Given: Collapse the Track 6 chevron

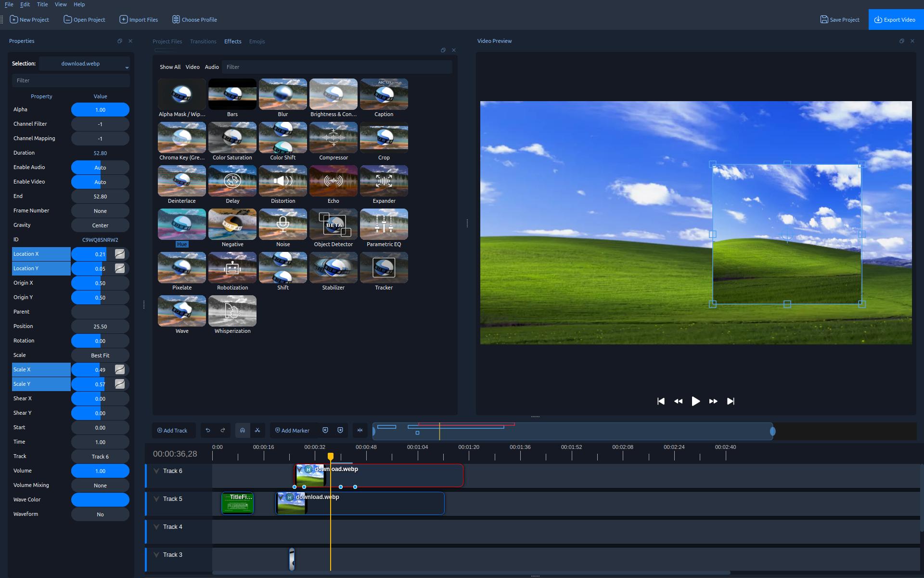Looking at the screenshot, I should coord(156,471).
